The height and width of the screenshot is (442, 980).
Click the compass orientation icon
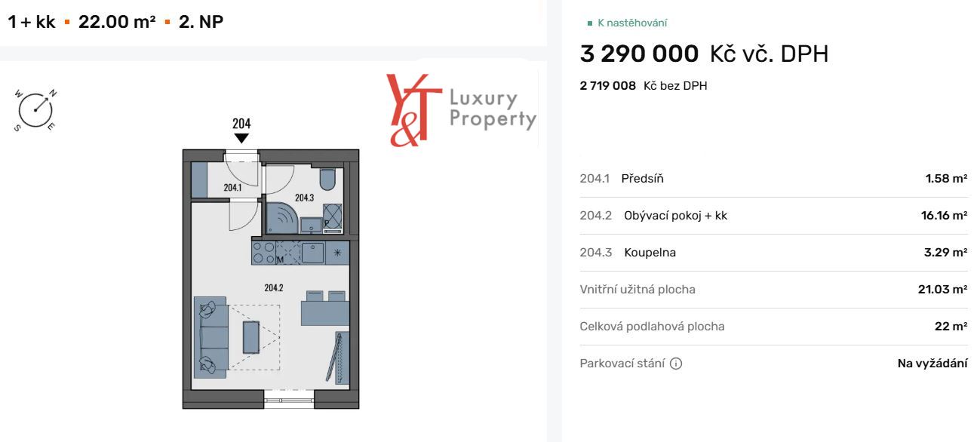pyautogui.click(x=35, y=111)
